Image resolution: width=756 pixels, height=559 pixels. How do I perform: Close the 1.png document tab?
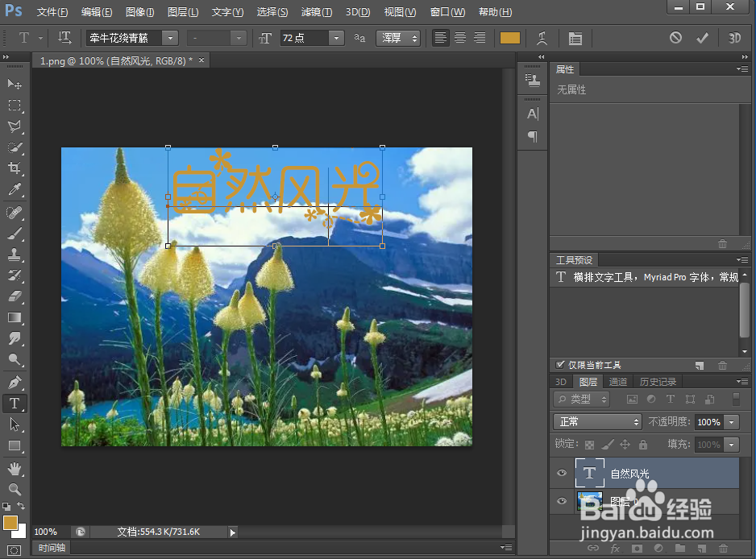tap(201, 60)
